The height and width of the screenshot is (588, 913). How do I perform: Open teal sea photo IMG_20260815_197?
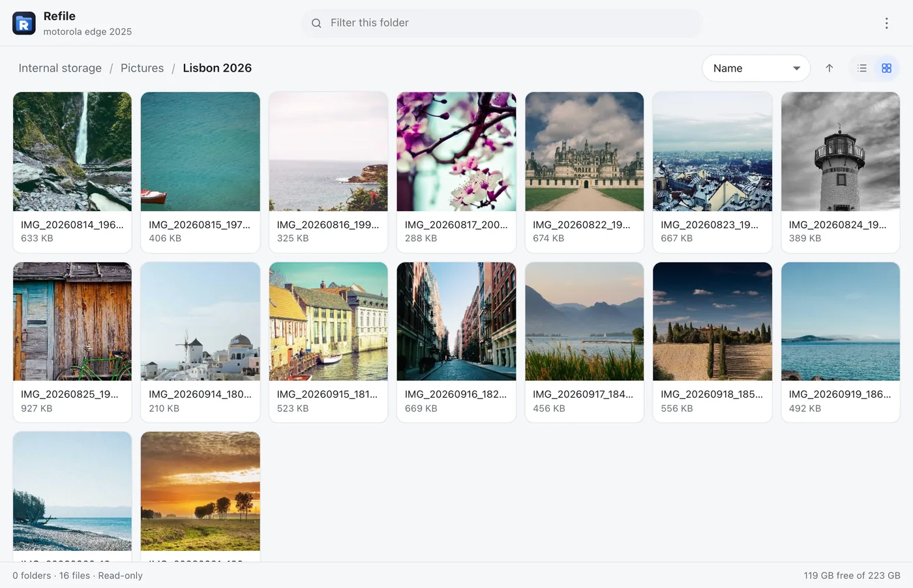[200, 172]
